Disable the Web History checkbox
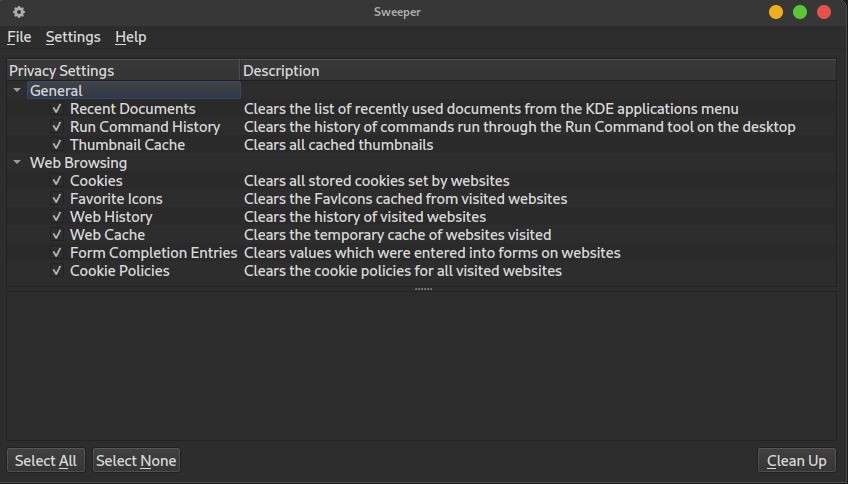The width and height of the screenshot is (848, 484). click(x=57, y=216)
